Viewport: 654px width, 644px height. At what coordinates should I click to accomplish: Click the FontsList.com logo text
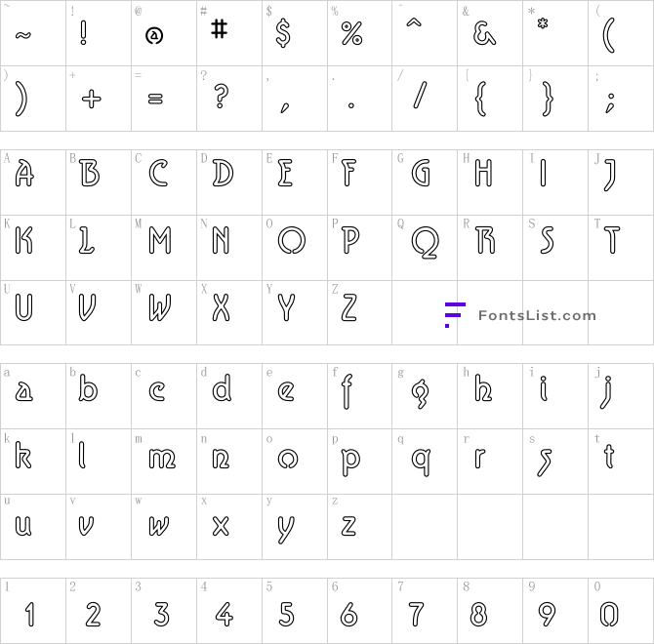(x=537, y=315)
